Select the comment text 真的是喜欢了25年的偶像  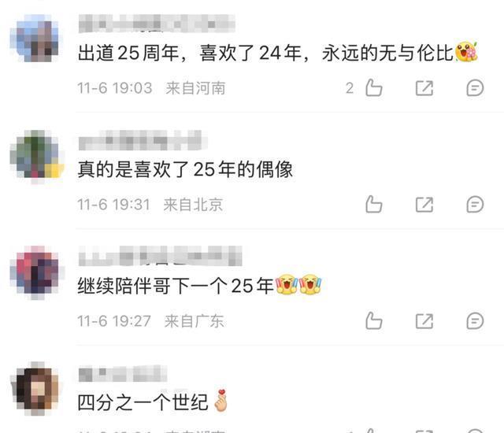(185, 169)
